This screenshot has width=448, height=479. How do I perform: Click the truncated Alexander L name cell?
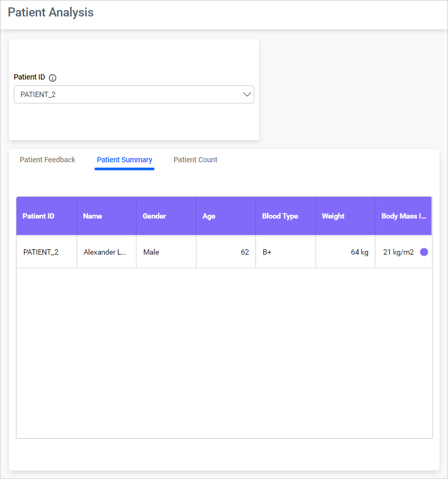tap(105, 252)
